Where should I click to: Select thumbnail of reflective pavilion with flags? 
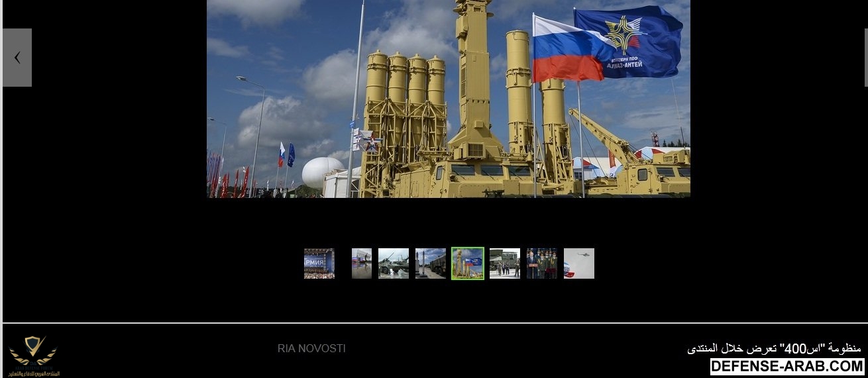click(x=361, y=263)
